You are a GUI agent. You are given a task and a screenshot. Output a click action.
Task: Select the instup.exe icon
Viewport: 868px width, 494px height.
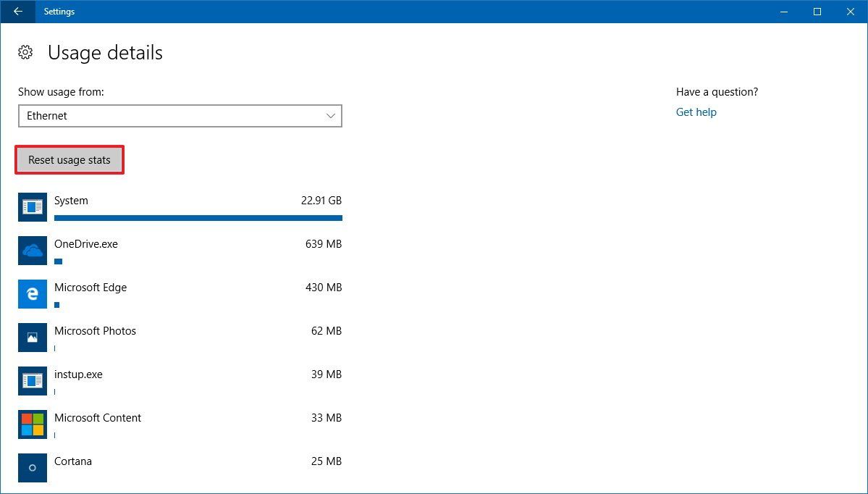[32, 381]
